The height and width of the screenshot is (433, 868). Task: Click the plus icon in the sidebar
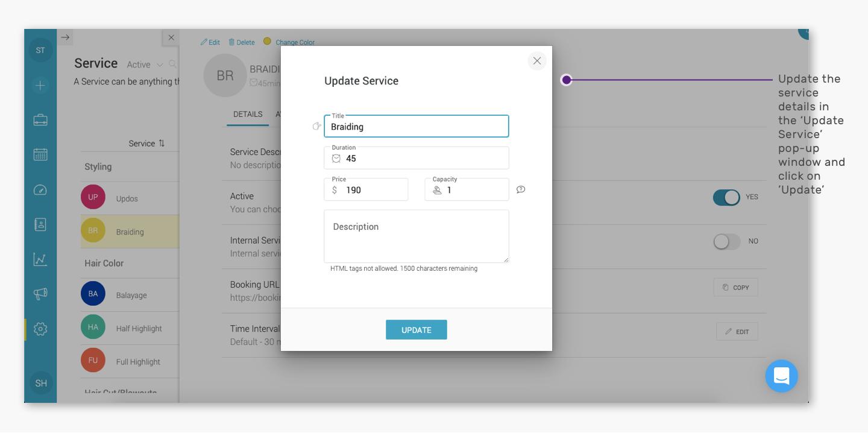[40, 86]
